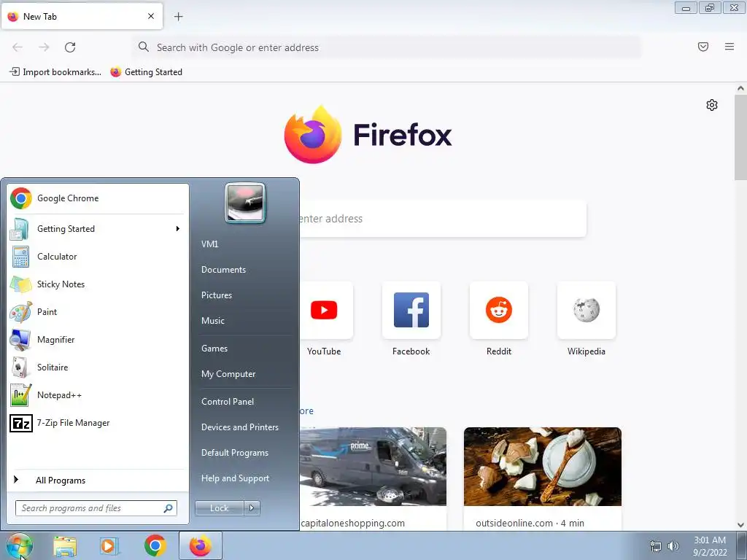The image size is (747, 560).
Task: Open Games from the Start menu
Action: [x=214, y=348]
